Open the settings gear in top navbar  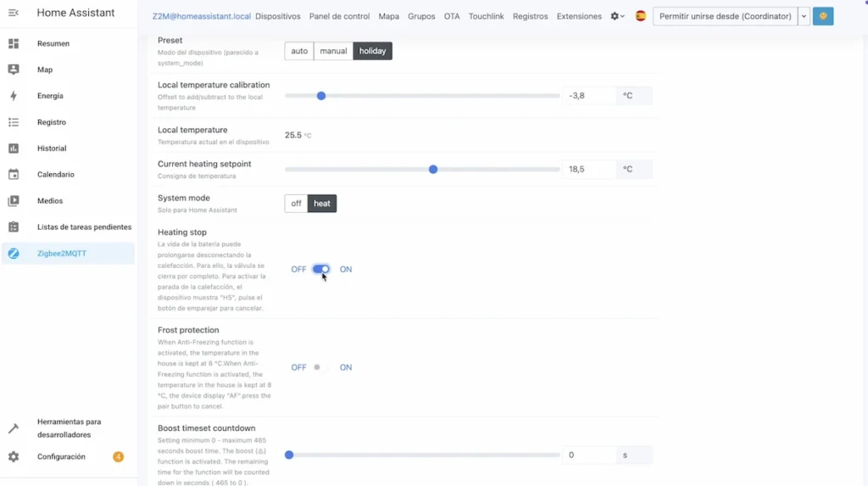(x=617, y=16)
